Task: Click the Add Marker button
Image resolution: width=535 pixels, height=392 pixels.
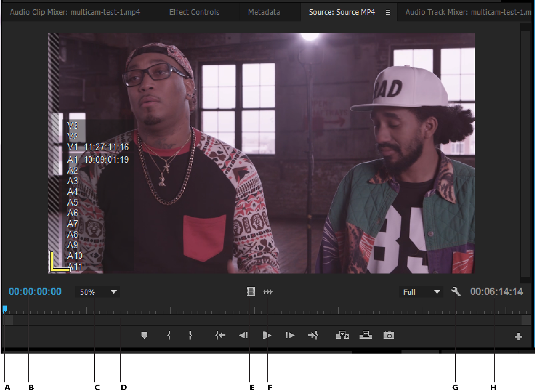Action: point(144,335)
